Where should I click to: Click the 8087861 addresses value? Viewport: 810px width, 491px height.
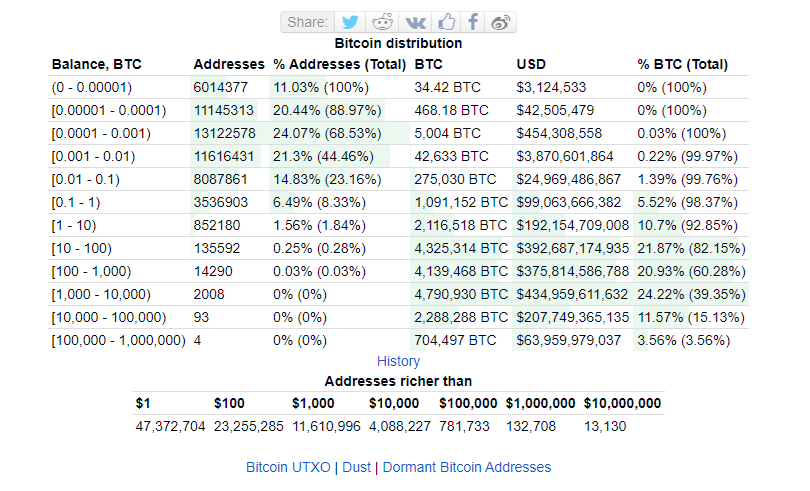click(221, 179)
